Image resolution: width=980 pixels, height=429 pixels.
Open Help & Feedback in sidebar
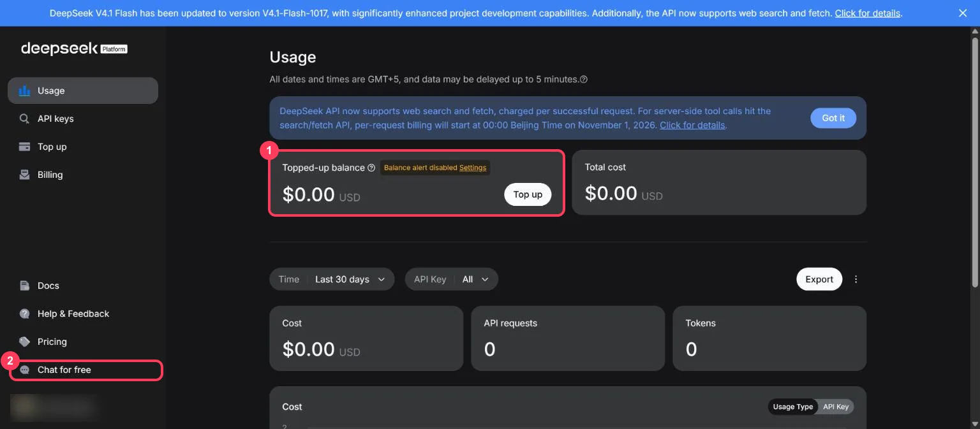(83, 314)
